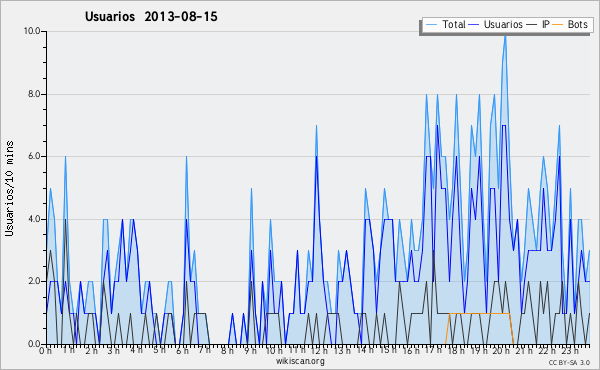Click the x-axis label 17 h
Screen dimensions: 600x370
pos(433,351)
